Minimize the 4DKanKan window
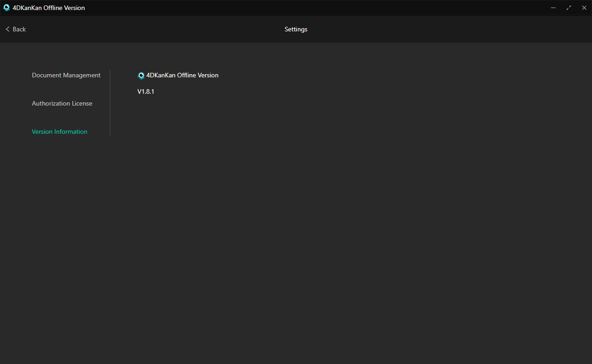592x364 pixels. (553, 8)
